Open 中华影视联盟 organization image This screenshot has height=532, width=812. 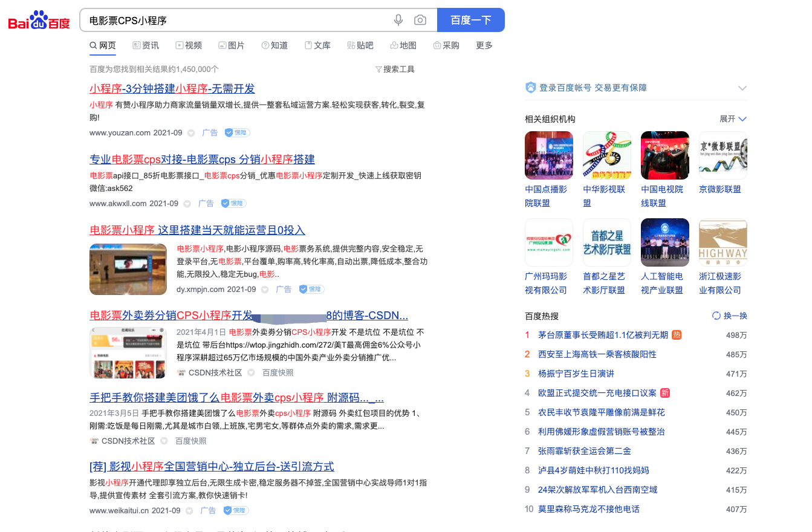coord(607,155)
